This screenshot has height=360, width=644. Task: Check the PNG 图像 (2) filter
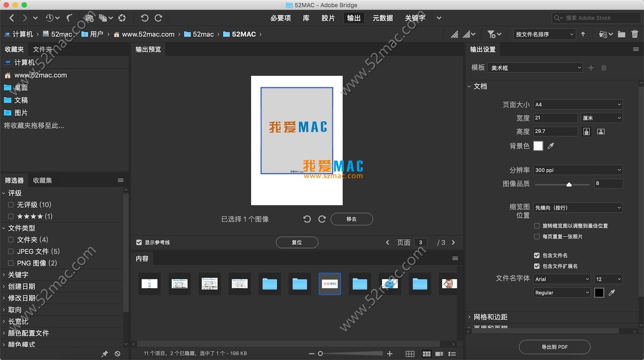pyautogui.click(x=11, y=263)
